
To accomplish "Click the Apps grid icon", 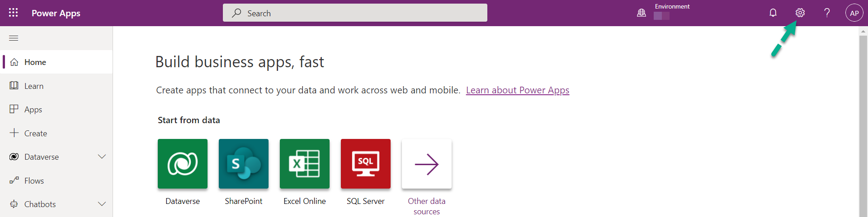I will coord(14,109).
